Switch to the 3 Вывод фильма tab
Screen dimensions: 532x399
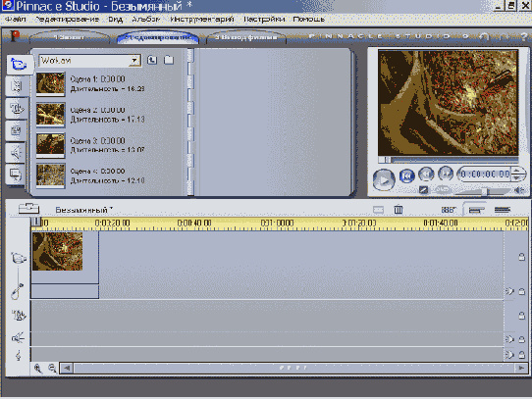(x=246, y=37)
